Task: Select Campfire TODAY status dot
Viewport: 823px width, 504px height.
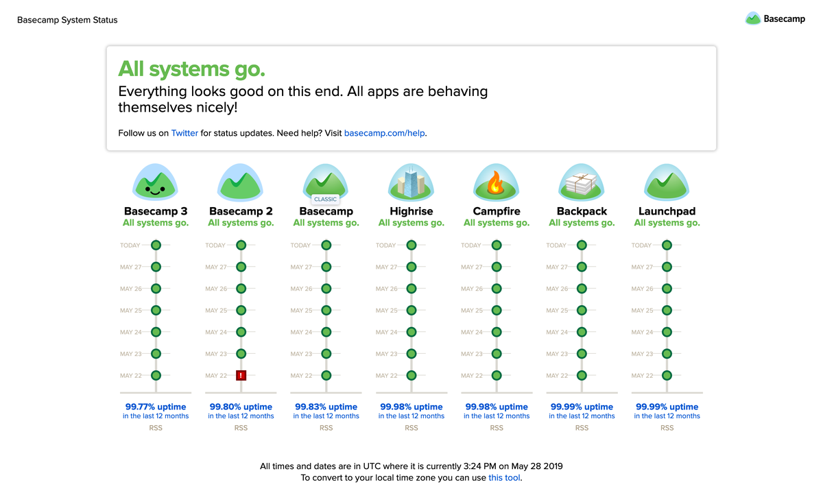Action: (497, 245)
